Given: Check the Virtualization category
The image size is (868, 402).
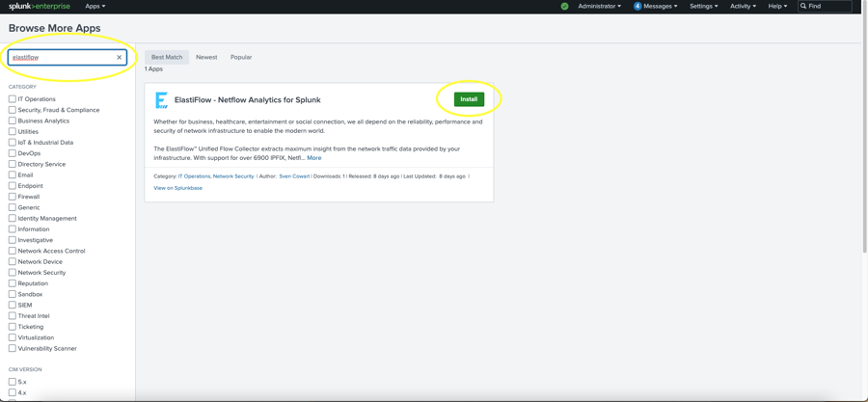Looking at the screenshot, I should pyautogui.click(x=13, y=337).
